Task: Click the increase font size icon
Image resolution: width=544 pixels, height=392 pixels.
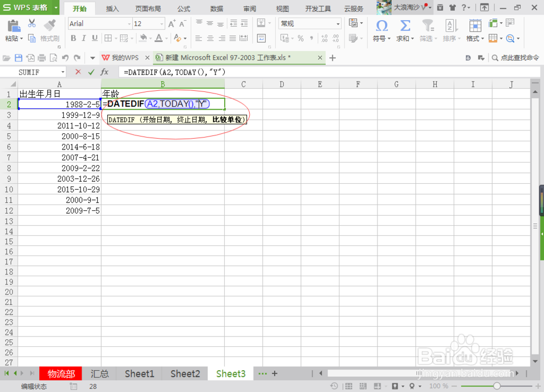Action: (171, 23)
